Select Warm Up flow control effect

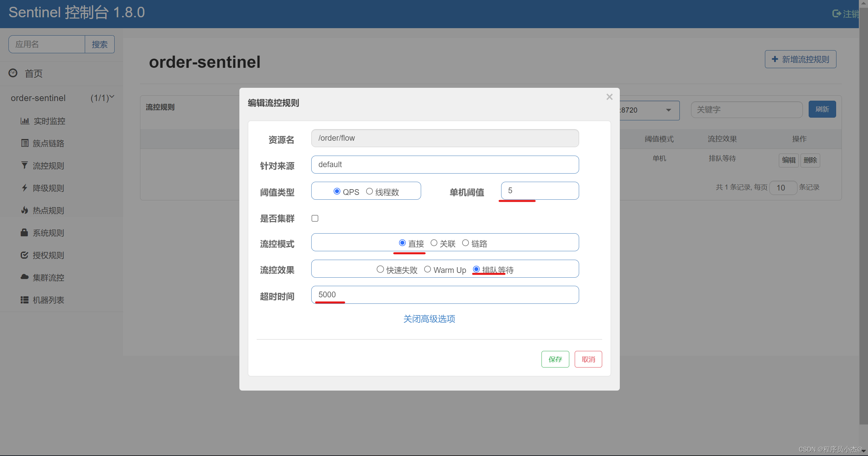(x=428, y=269)
